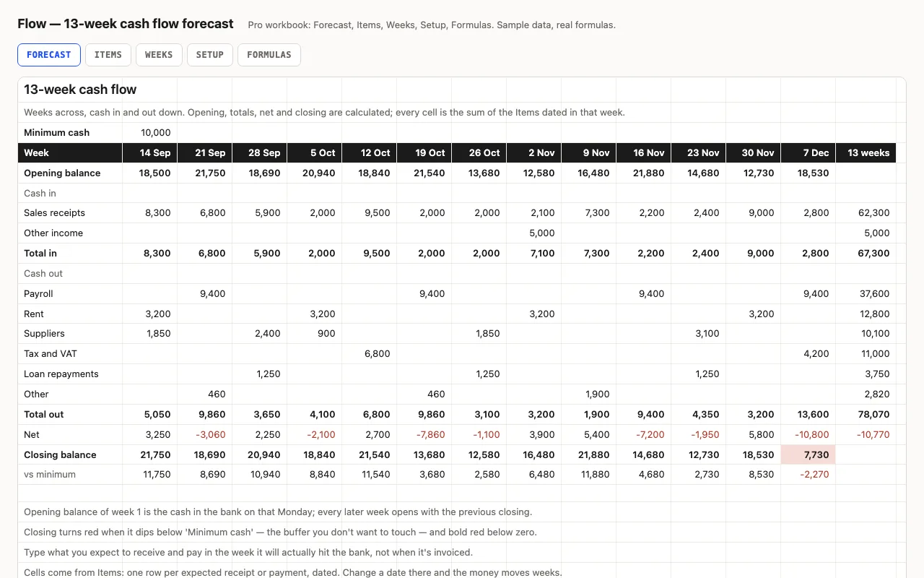Select the note 'Cells come from Items'
The image size is (924, 578).
point(293,573)
